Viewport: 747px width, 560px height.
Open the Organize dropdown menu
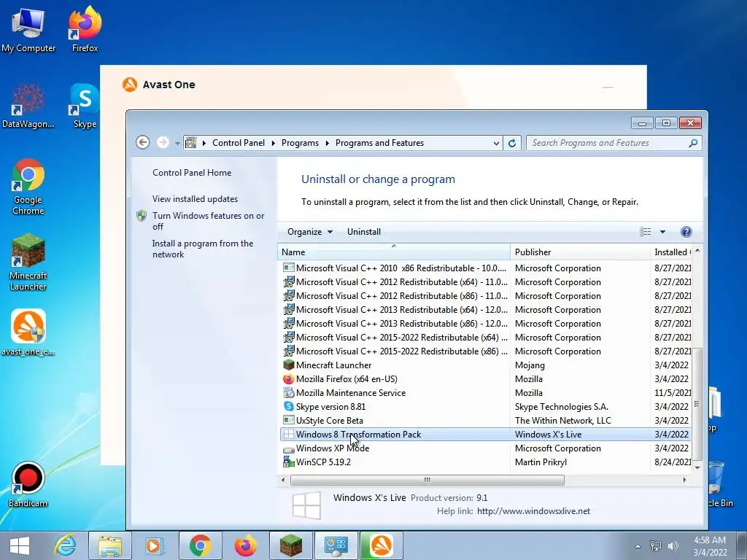click(310, 232)
